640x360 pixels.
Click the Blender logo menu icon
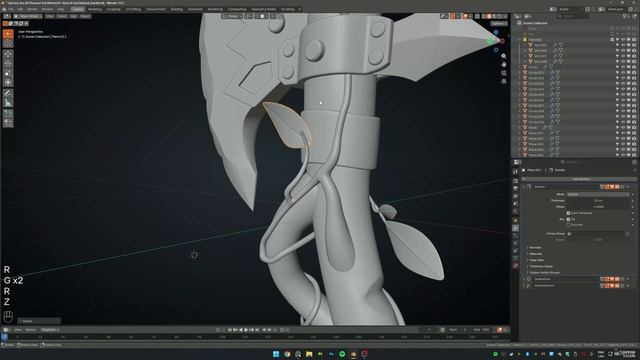[x=4, y=9]
